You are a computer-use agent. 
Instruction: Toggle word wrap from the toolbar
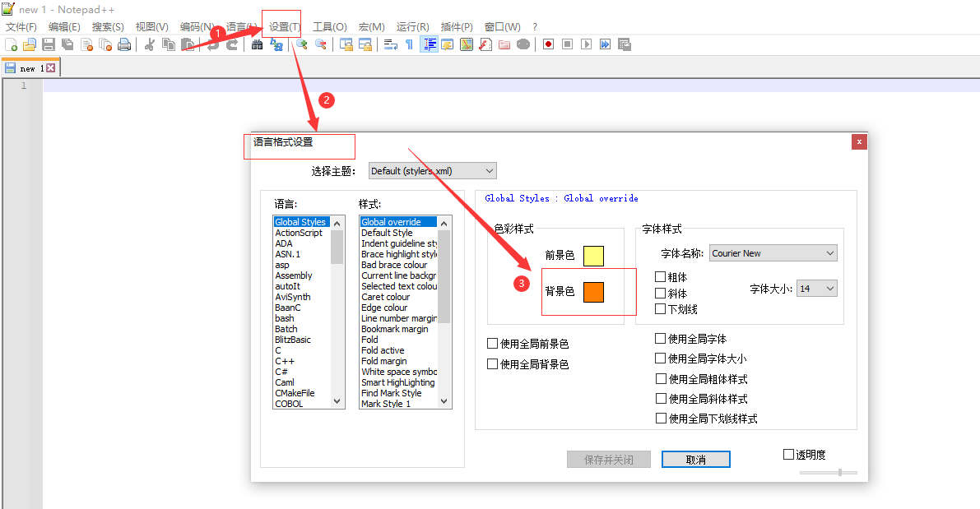point(389,44)
